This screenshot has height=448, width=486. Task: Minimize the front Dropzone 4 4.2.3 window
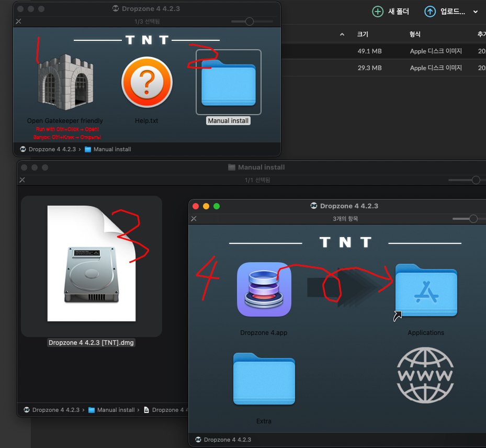[206, 206]
